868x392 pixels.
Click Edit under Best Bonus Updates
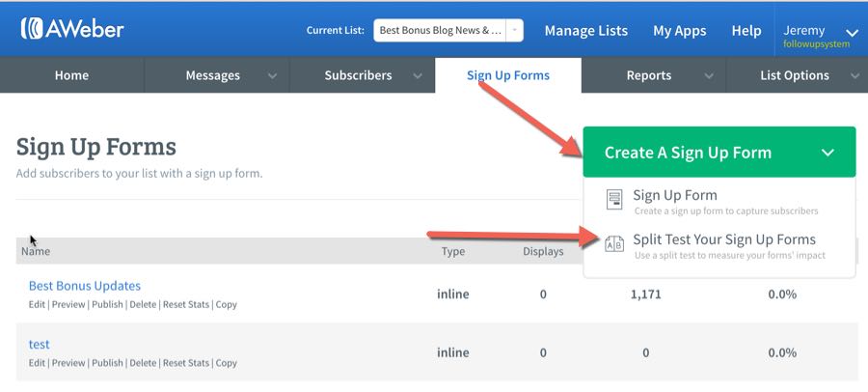click(37, 304)
